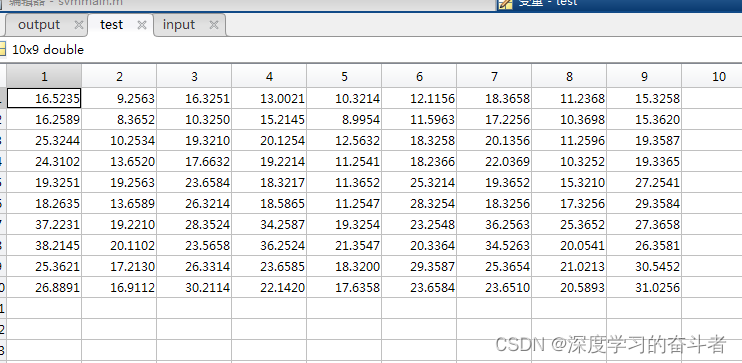Select column 4 header
This screenshot has width=742, height=363.
[x=269, y=76]
